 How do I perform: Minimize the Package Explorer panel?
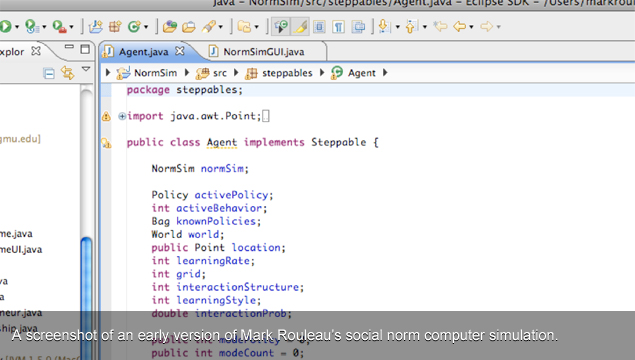click(69, 47)
